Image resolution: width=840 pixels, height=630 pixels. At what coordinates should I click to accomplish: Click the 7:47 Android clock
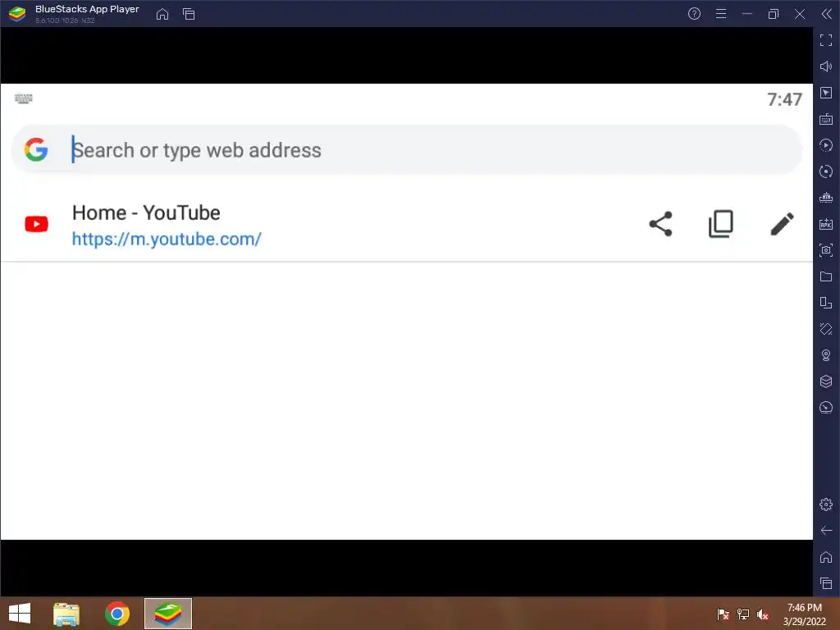point(785,99)
